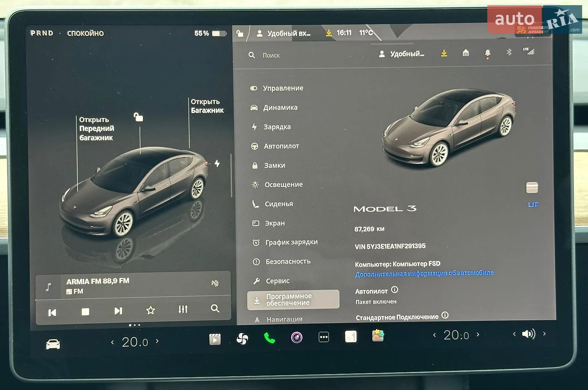588x390 pixels.
Task: Tap Model 3 car image thumbnail
Action: [x=448, y=128]
